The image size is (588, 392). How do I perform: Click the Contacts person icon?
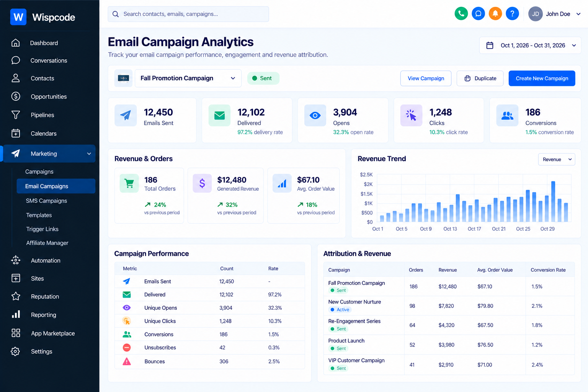coord(16,78)
